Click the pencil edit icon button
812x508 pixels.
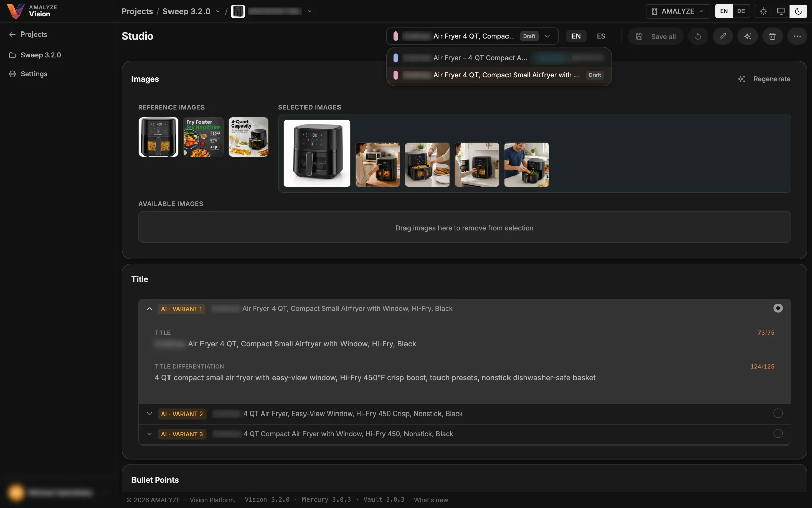723,36
